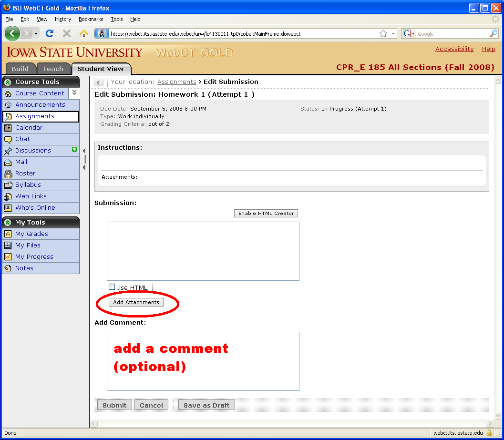
Task: Click the Roster people icon
Action: coord(8,174)
